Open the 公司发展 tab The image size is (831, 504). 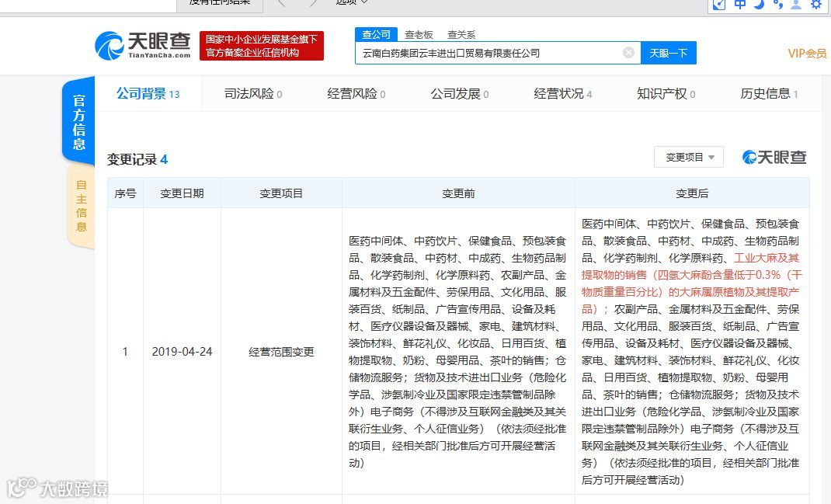[x=460, y=94]
